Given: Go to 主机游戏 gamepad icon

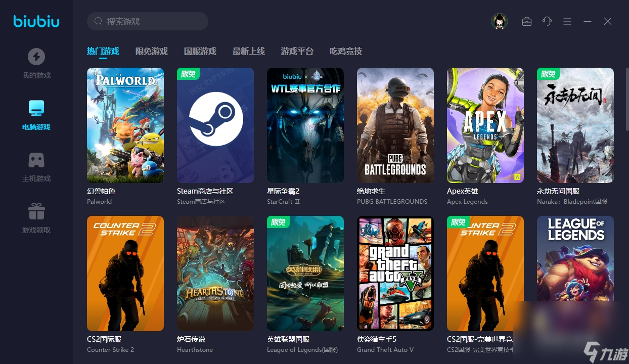Looking at the screenshot, I should [36, 160].
